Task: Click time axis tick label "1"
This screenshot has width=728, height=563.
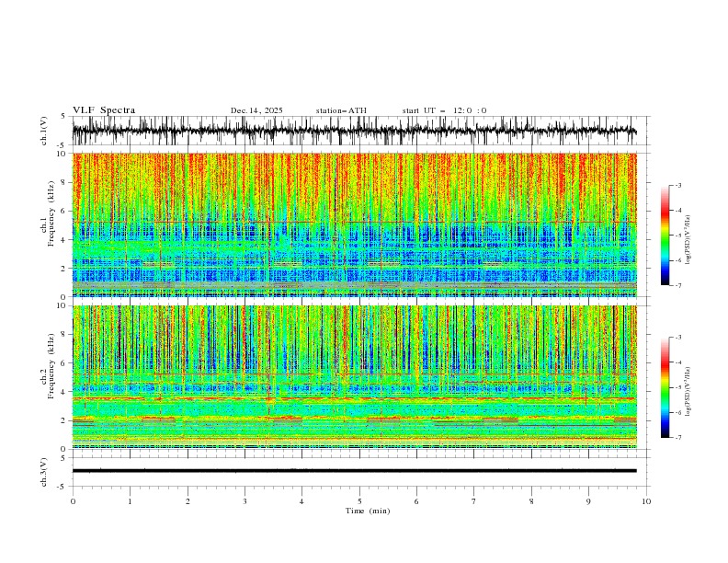Action: [130, 501]
